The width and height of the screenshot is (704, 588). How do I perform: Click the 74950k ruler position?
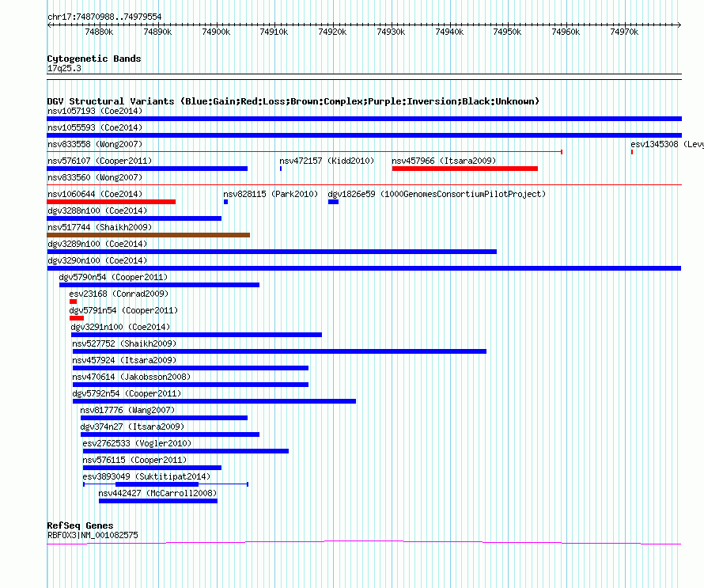(507, 32)
